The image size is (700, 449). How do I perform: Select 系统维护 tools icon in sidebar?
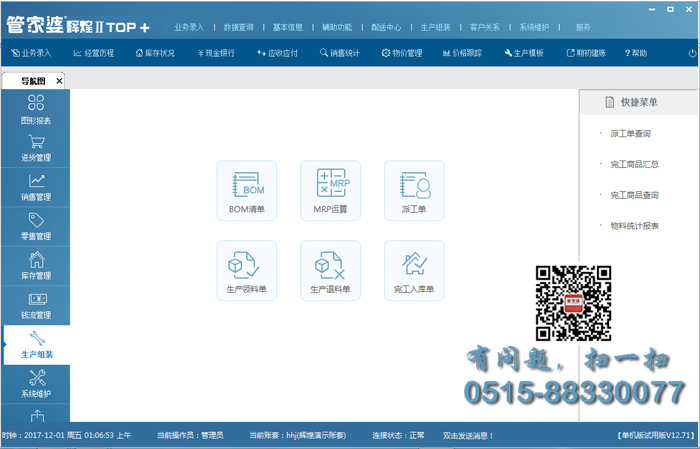pos(36,384)
